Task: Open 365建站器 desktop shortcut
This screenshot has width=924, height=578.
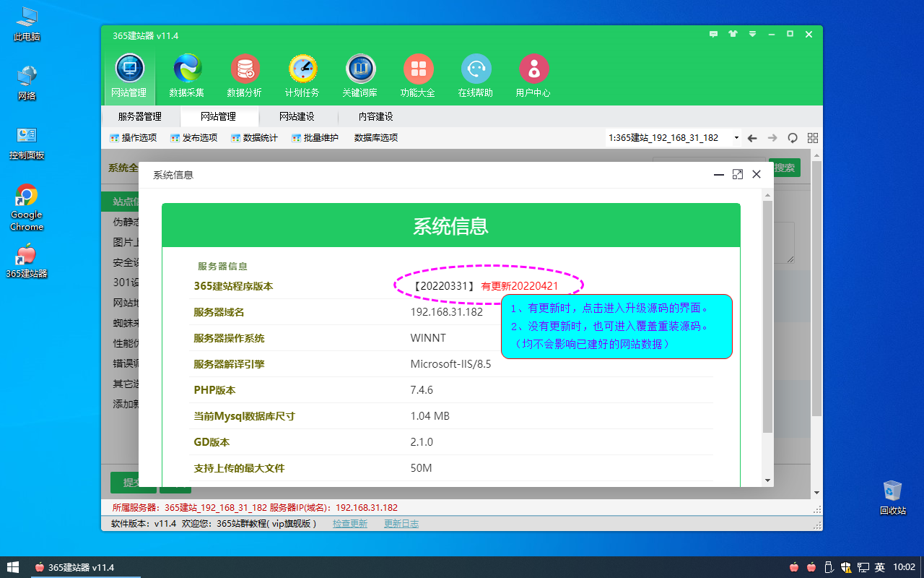Action: click(27, 262)
